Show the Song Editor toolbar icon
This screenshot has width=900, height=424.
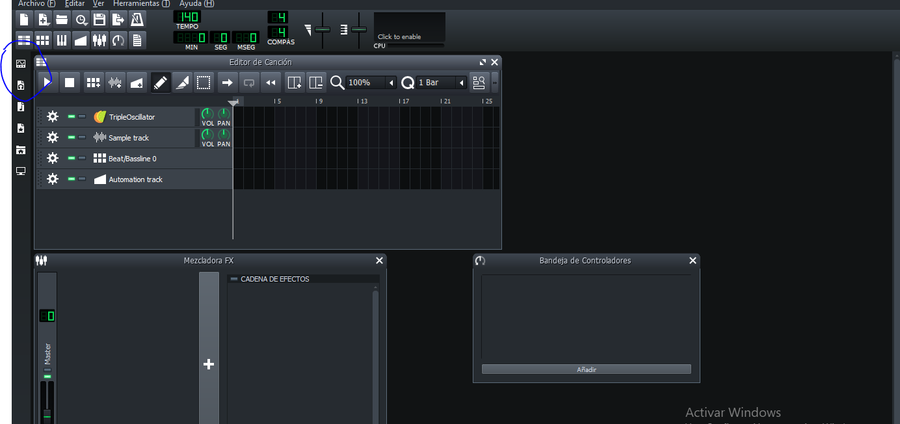pos(24,40)
